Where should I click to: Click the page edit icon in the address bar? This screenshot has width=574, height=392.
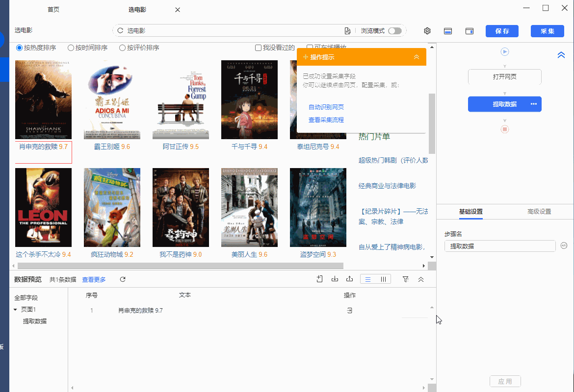click(x=347, y=31)
